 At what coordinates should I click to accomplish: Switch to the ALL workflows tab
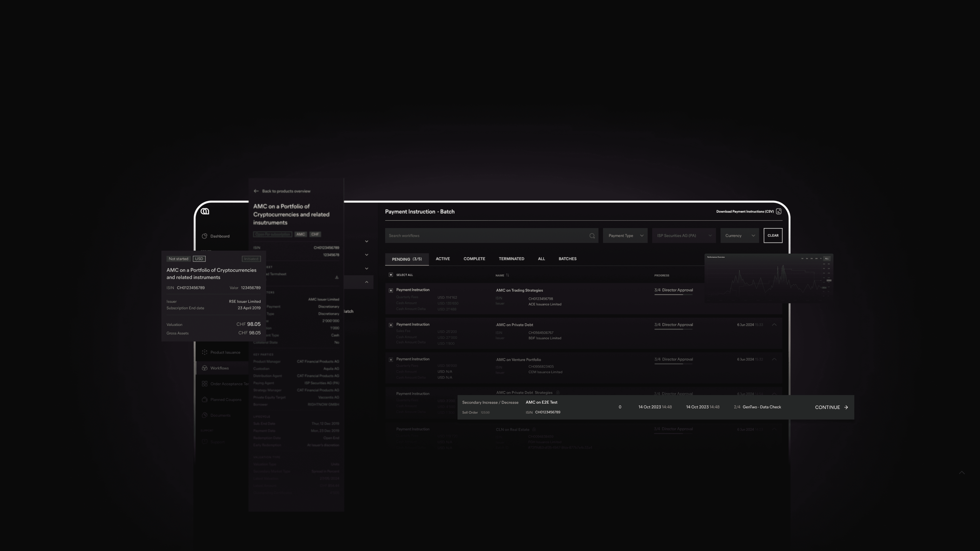[541, 259]
